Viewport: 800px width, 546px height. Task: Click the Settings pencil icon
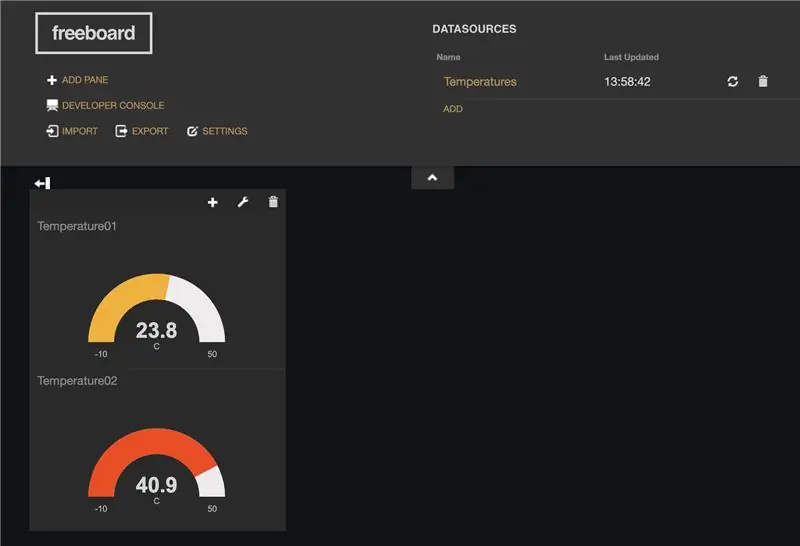pyautogui.click(x=192, y=131)
